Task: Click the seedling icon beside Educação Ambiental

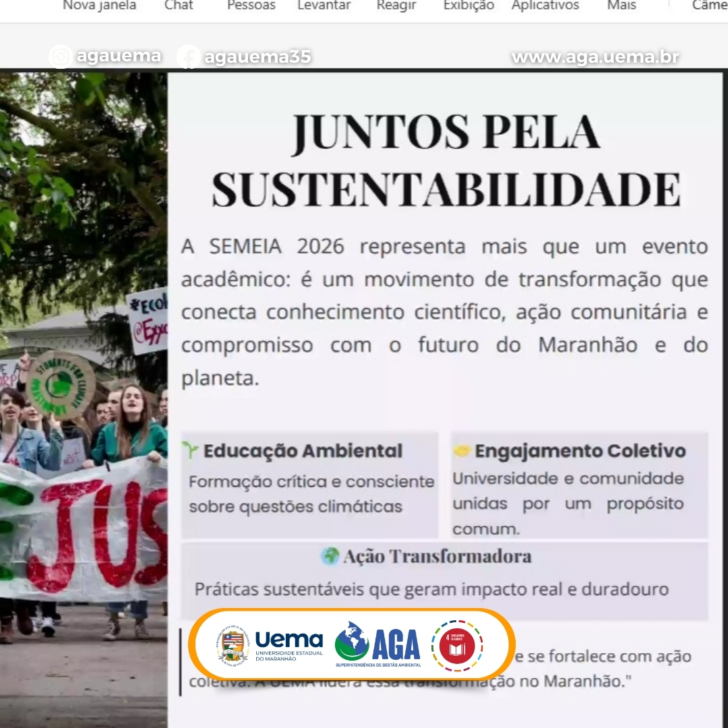Action: click(x=191, y=451)
